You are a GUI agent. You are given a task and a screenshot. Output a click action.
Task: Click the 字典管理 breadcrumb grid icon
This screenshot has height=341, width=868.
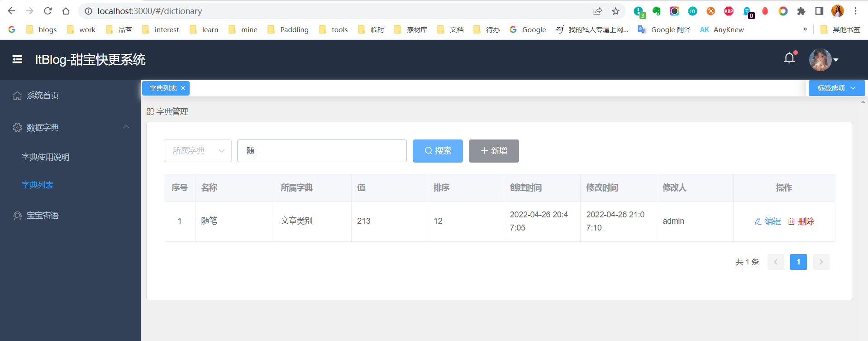150,111
